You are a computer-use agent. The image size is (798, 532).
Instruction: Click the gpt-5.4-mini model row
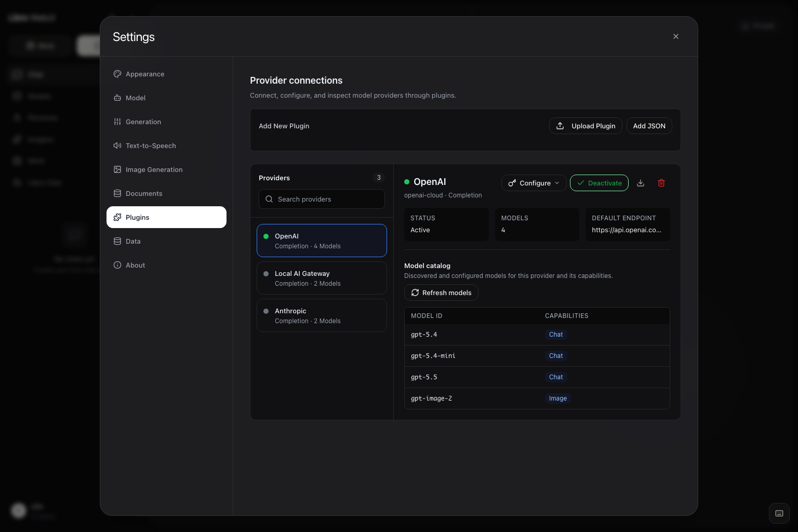click(x=537, y=356)
